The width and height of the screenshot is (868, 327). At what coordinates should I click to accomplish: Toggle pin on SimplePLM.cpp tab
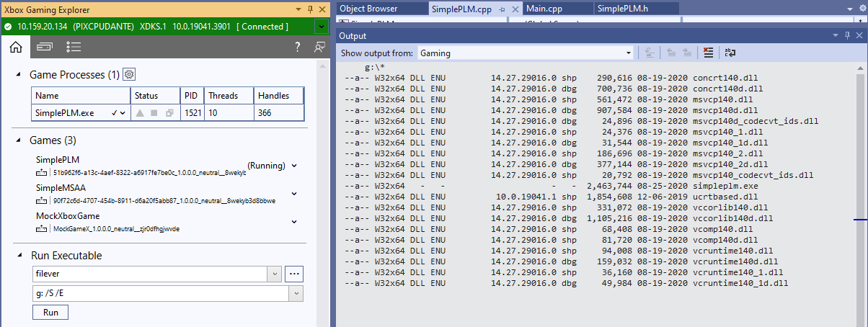click(x=502, y=9)
